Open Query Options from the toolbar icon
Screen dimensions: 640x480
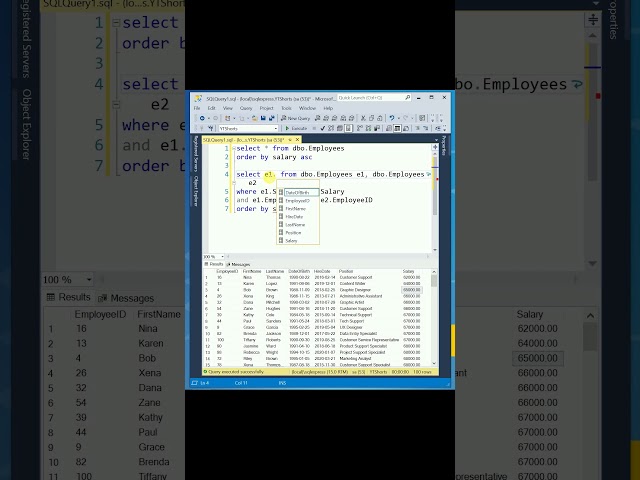(340, 128)
